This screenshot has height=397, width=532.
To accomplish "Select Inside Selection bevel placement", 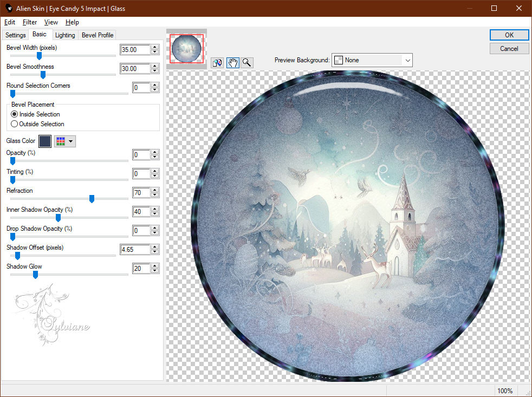I will (x=36, y=114).
